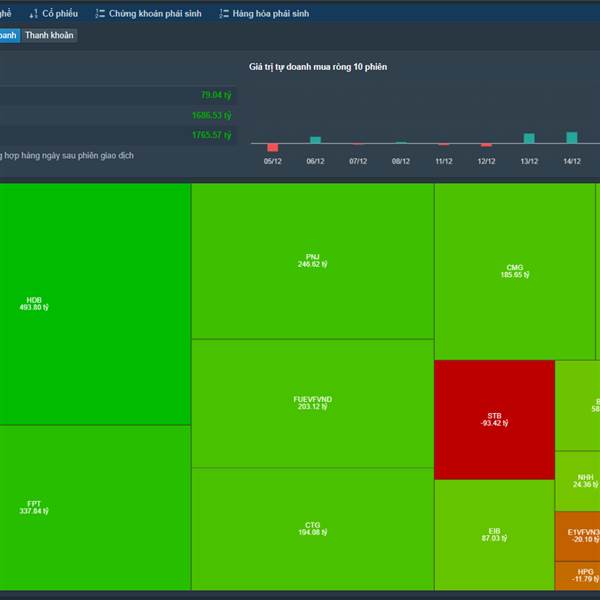Click the Hàng hóa phái sinh list icon
Image resolution: width=600 pixels, height=600 pixels.
[x=224, y=14]
